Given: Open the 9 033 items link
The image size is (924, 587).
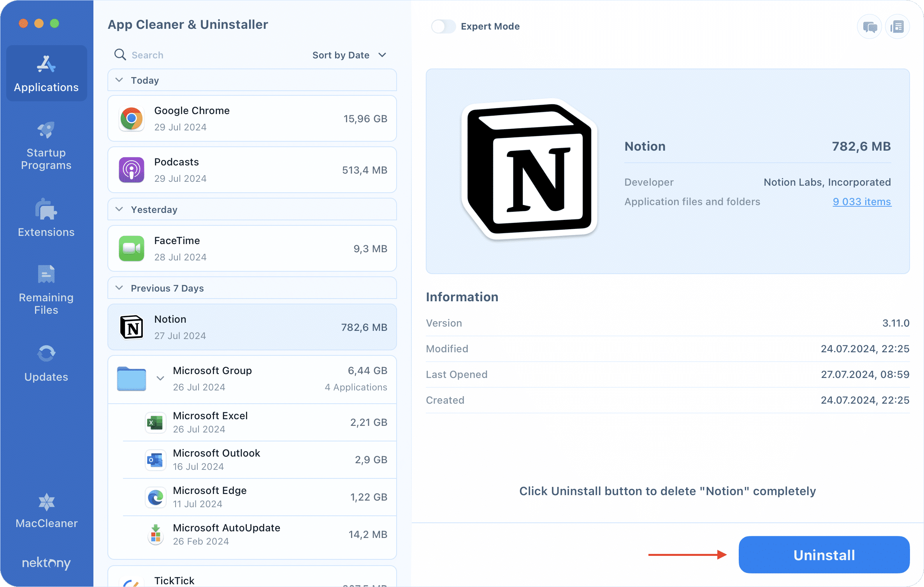Looking at the screenshot, I should click(x=861, y=202).
